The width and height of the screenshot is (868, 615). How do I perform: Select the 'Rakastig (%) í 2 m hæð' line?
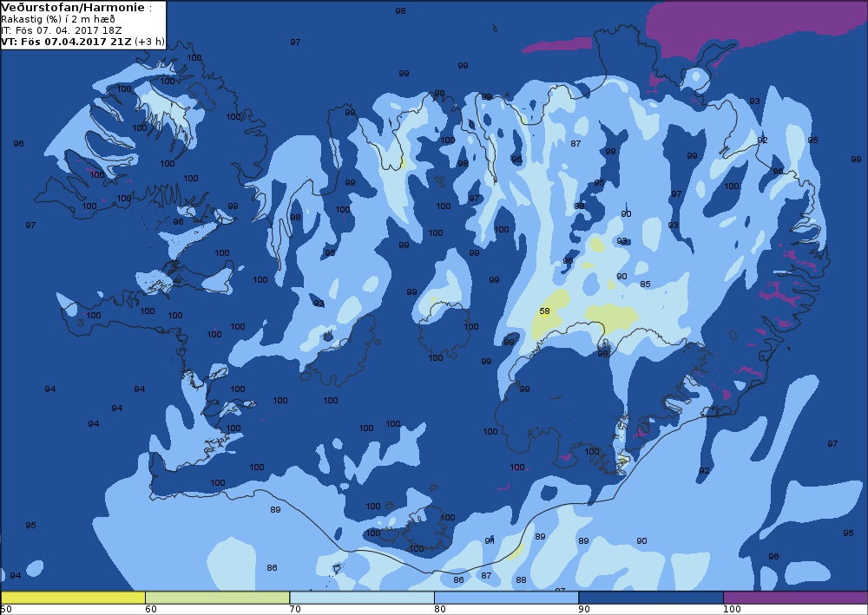pyautogui.click(x=58, y=19)
